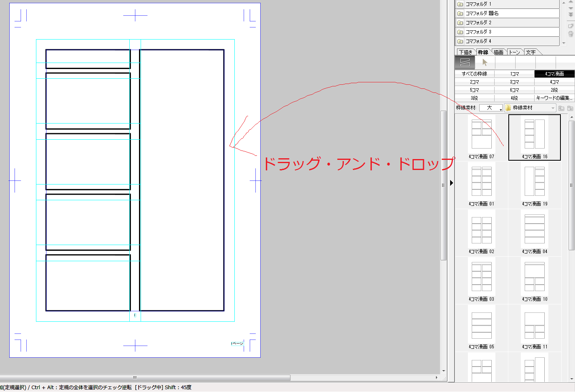Select the 4コマ漫画 16 frame template
The image size is (575, 392).
coord(535,137)
